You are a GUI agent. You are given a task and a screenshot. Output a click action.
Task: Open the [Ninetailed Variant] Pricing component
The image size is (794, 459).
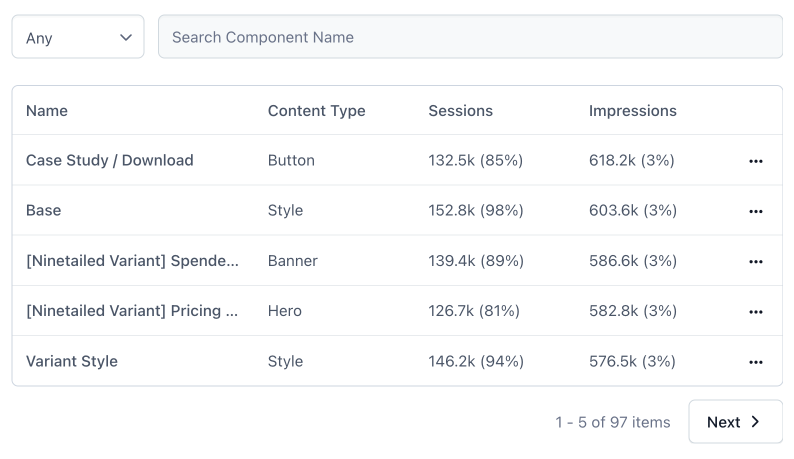pyautogui.click(x=132, y=311)
